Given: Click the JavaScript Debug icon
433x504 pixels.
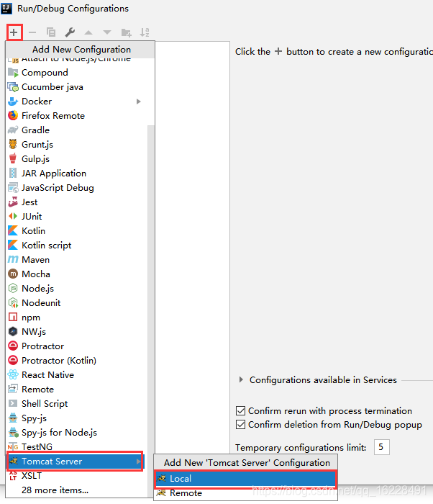Looking at the screenshot, I should [13, 188].
